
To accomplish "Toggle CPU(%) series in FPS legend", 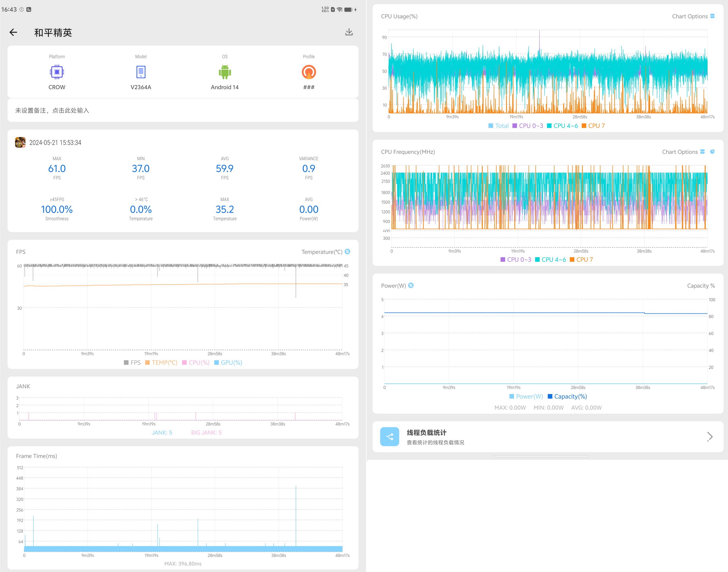I will pos(196,362).
